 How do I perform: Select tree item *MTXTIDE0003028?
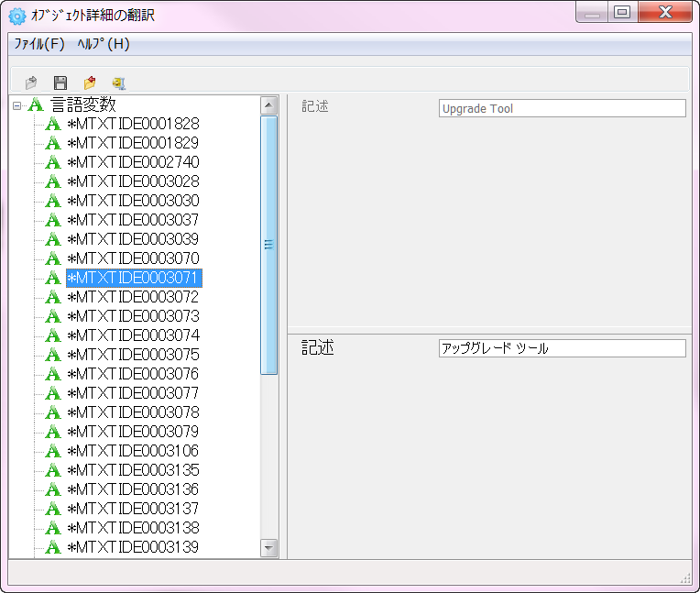tap(133, 181)
